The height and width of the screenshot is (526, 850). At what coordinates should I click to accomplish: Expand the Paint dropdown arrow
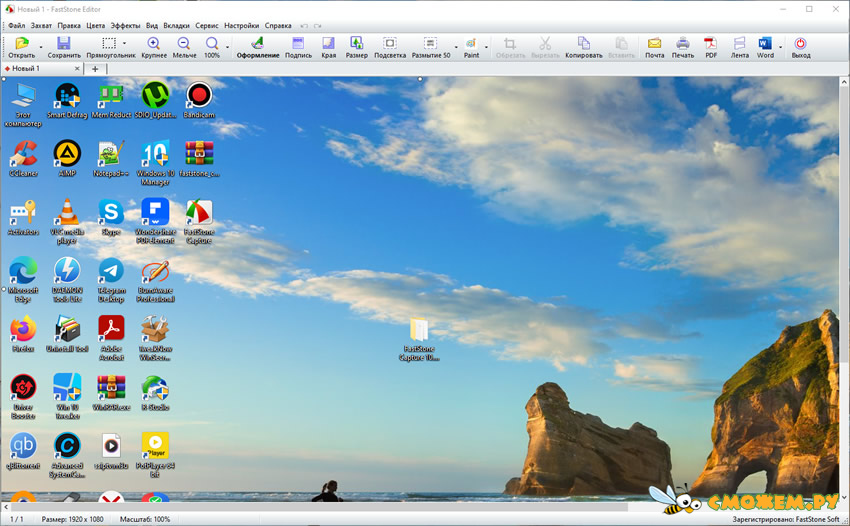pos(486,47)
